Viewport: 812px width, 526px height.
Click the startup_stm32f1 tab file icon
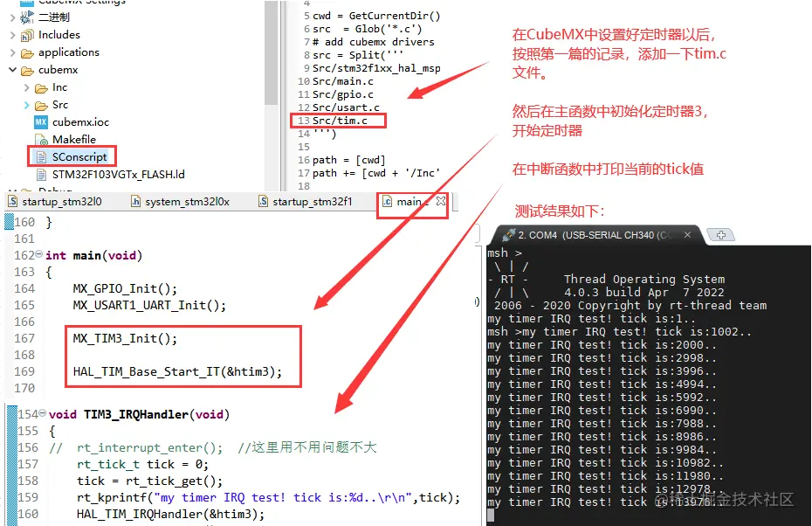coord(264,202)
